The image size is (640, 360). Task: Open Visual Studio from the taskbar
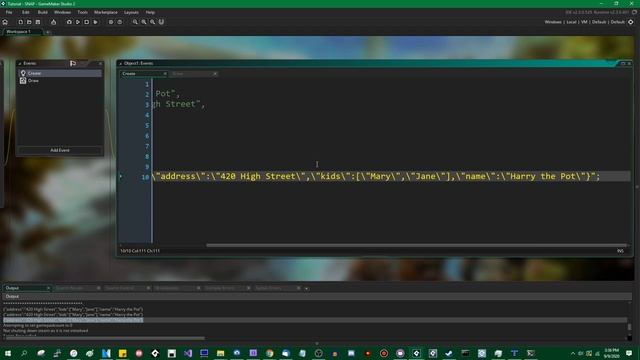pyautogui.click(x=188, y=353)
